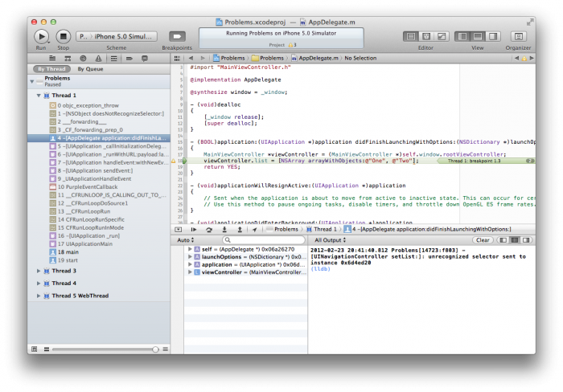Select frame 19 start
The width and height of the screenshot is (563, 392).
coord(99,260)
